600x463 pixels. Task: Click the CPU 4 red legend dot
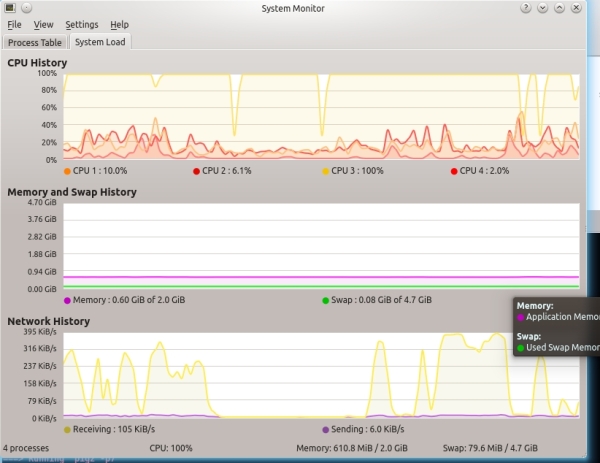coord(454,171)
